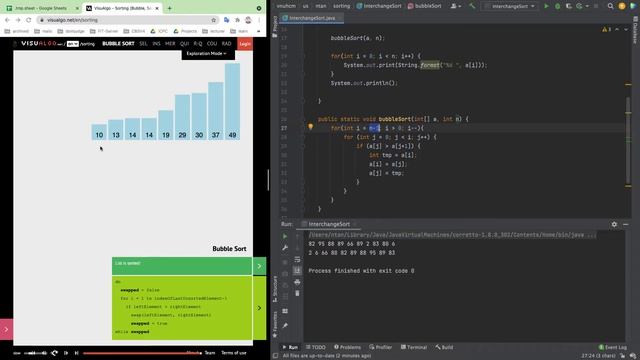The image size is (640, 360).
Task: Select SEL sorting algorithm on VisuAlgo
Action: [x=143, y=44]
